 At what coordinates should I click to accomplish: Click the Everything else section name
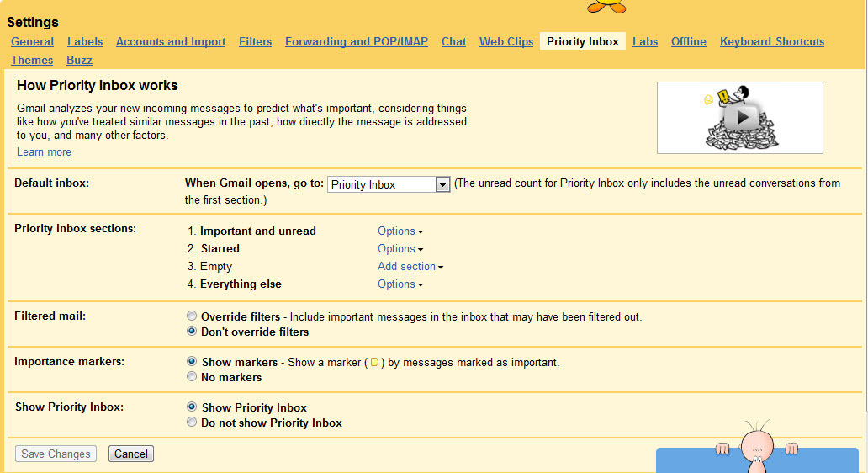241,284
